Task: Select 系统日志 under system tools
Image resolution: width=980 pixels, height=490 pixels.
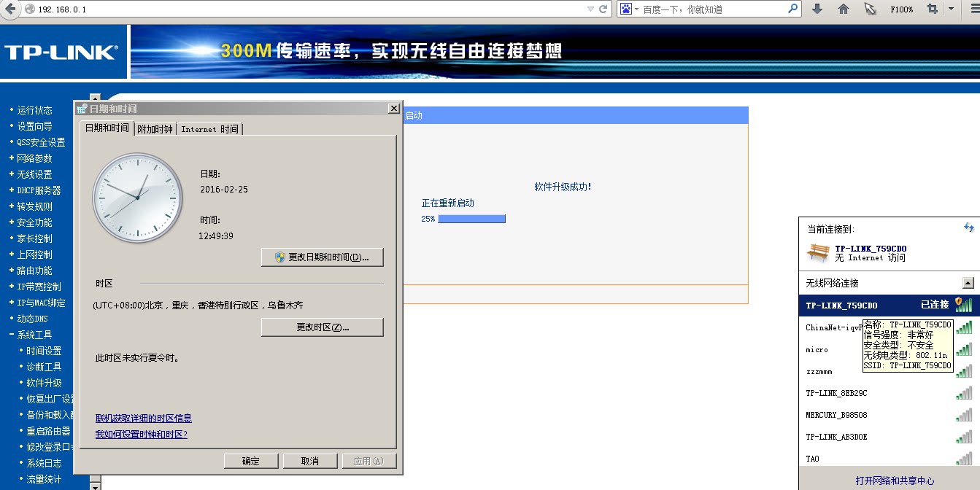Action: coord(44,463)
